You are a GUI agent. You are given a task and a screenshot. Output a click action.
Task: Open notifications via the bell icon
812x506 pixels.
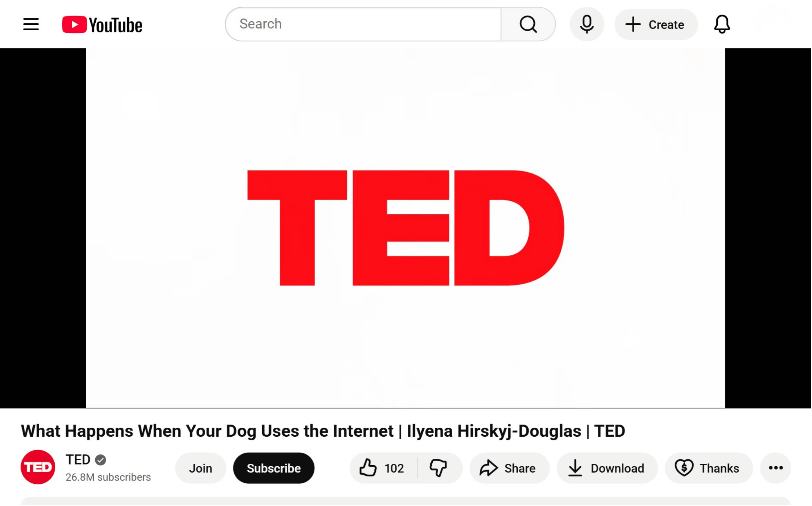coord(722,24)
